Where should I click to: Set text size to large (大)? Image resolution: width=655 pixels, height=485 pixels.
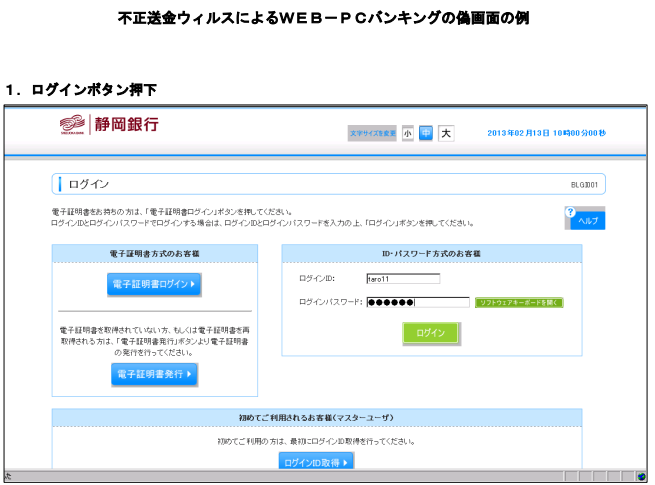click(446, 133)
